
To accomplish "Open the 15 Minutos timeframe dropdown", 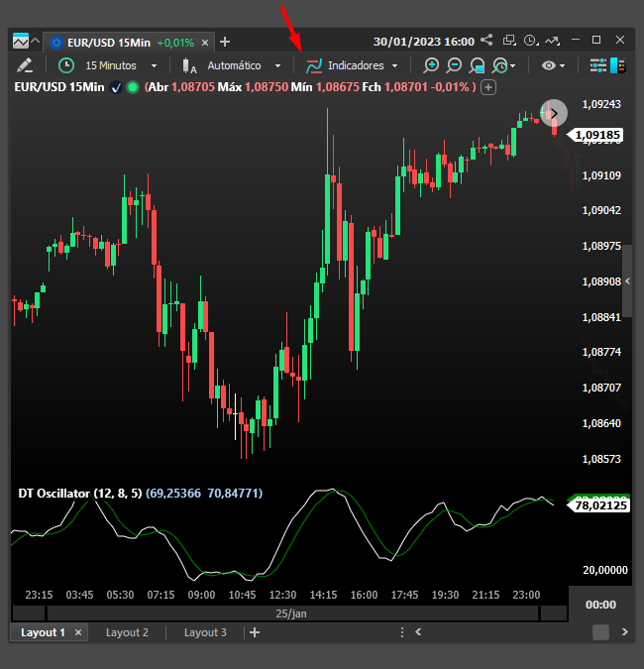I will 109,65.
